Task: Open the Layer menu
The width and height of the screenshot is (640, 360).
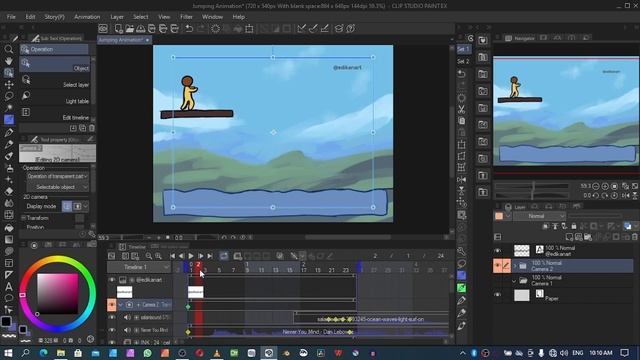Action: (117, 17)
